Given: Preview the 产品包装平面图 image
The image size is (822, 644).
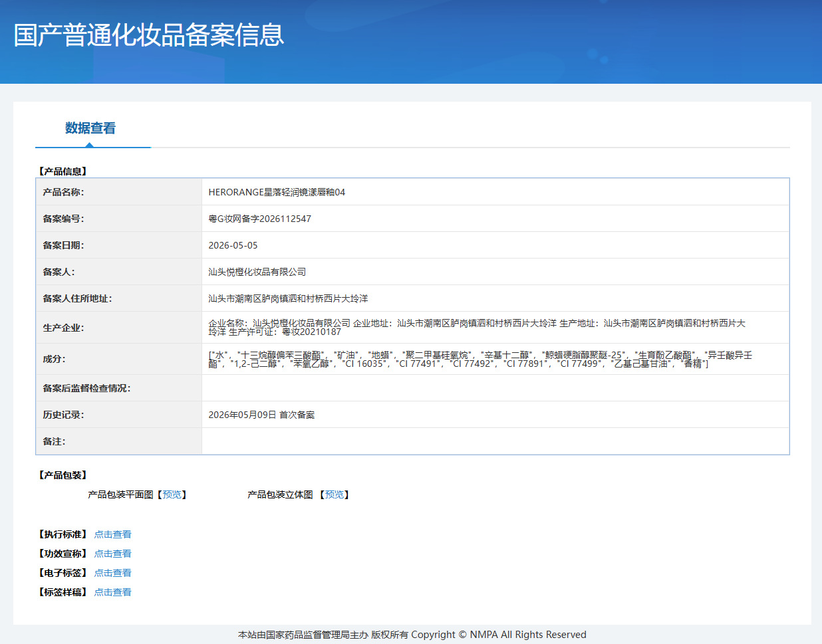Looking at the screenshot, I should click(x=172, y=494).
